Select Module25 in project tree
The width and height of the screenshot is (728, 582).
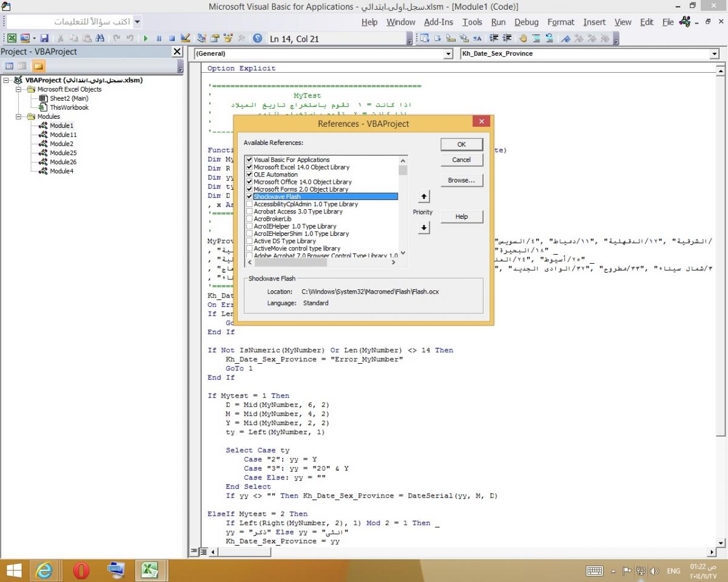tap(63, 153)
